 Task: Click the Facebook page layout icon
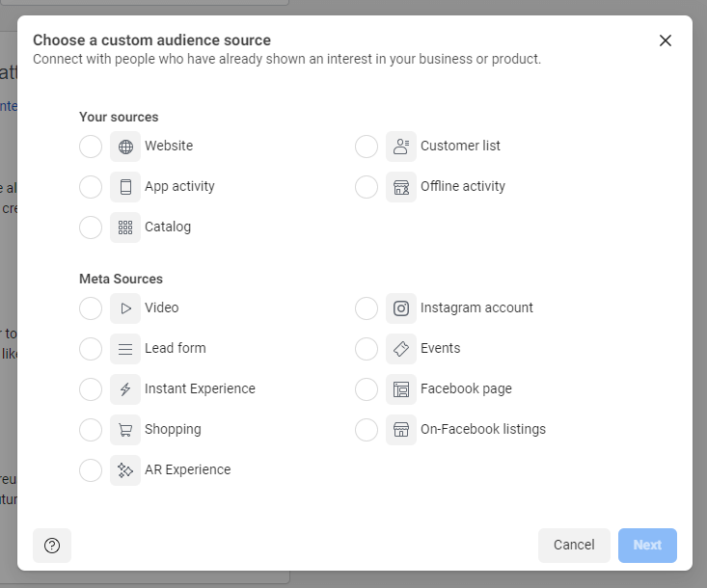(x=401, y=389)
